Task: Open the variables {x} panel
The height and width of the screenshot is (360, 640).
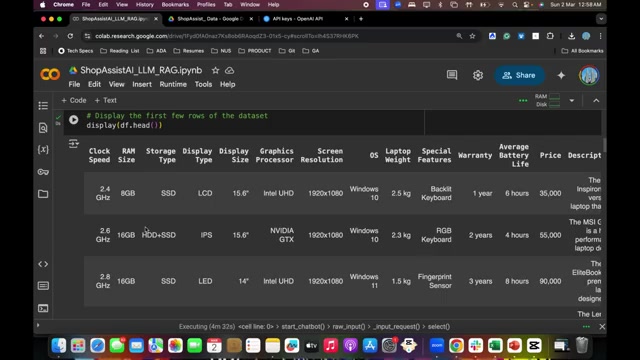Action: 43,149
